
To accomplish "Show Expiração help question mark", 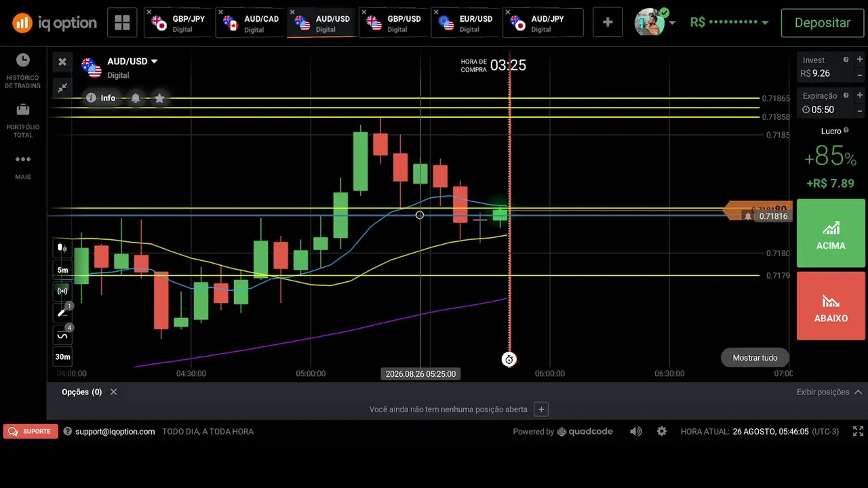I will (x=846, y=96).
